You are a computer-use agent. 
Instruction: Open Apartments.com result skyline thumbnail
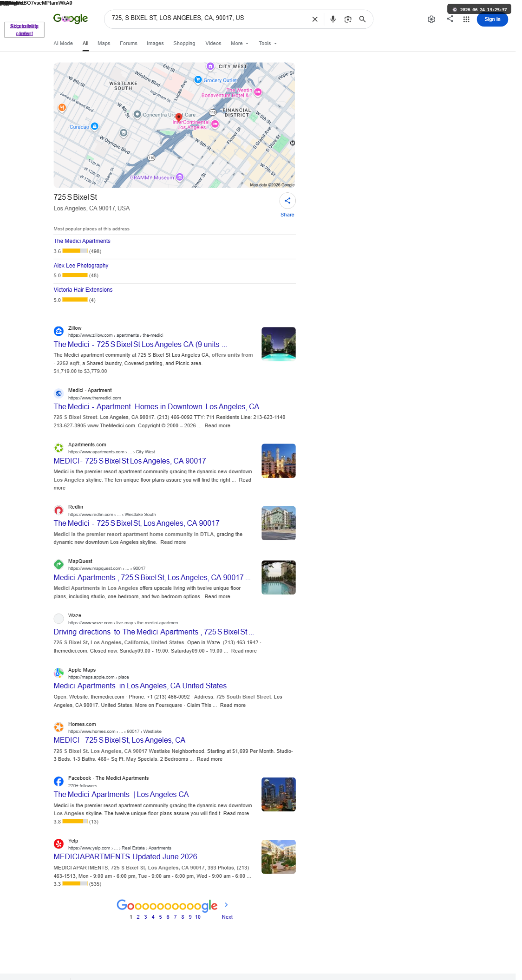[x=279, y=461]
